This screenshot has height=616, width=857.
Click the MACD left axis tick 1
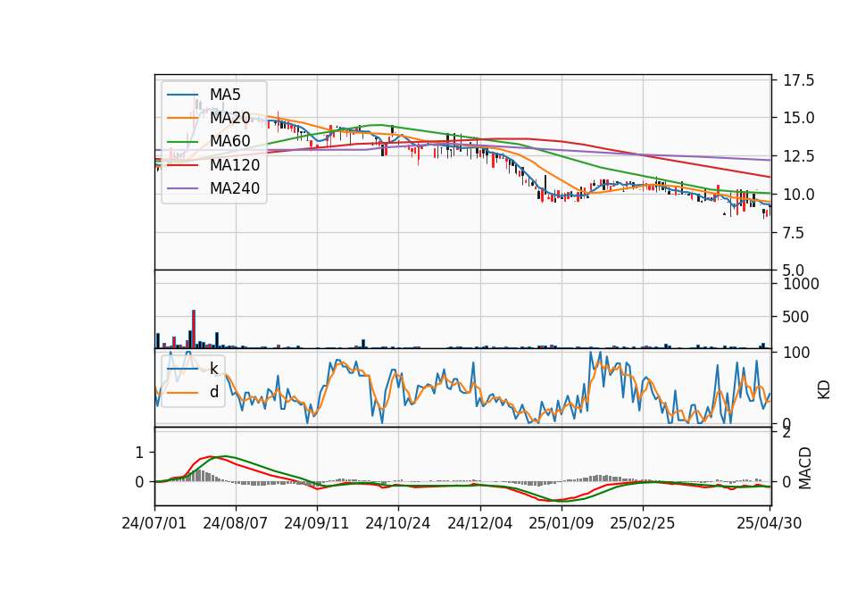pyautogui.click(x=139, y=453)
